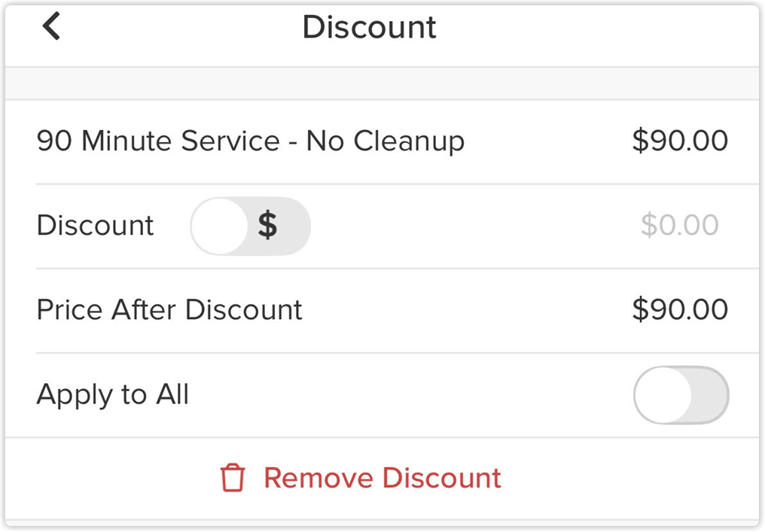
Task: Tap the gray right half of Apply to All switch
Action: click(x=710, y=395)
